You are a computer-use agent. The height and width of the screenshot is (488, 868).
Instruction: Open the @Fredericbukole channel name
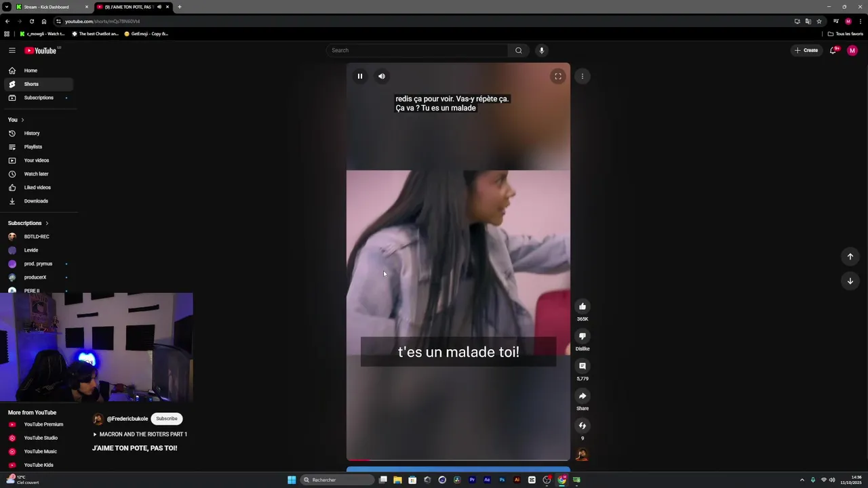pyautogui.click(x=127, y=419)
